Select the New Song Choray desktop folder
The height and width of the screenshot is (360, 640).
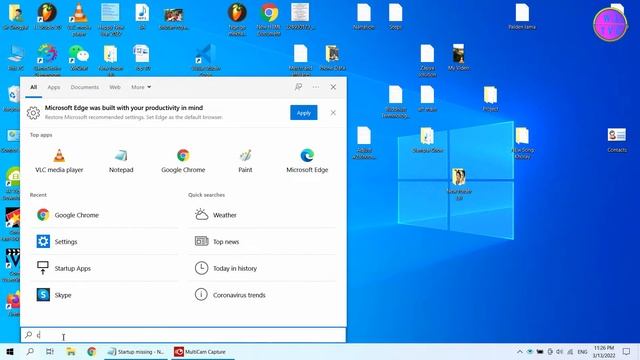click(522, 143)
